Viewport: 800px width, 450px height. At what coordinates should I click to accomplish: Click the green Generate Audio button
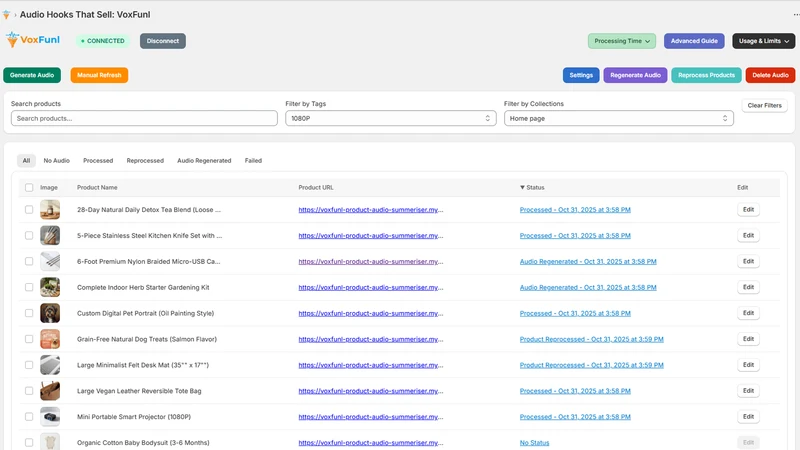coord(32,75)
